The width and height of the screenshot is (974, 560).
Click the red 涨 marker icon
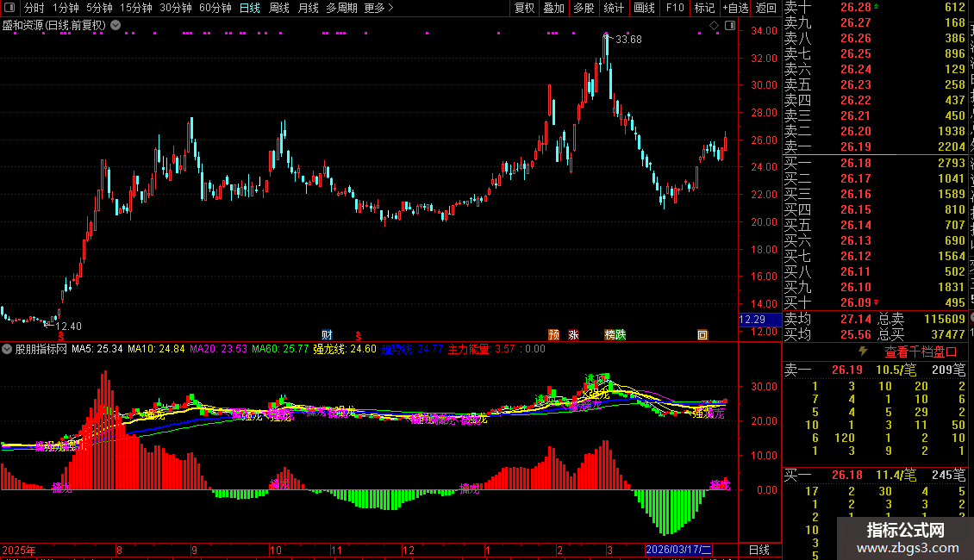click(x=573, y=334)
